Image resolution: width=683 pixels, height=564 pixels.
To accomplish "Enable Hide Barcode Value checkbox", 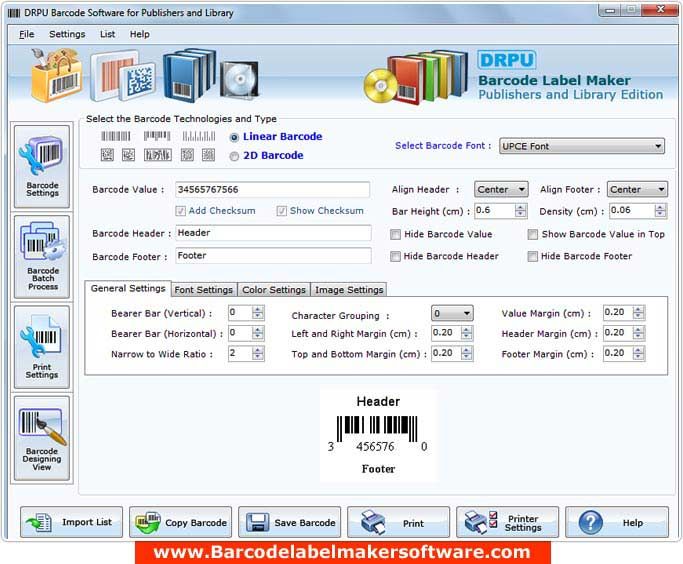I will click(396, 235).
